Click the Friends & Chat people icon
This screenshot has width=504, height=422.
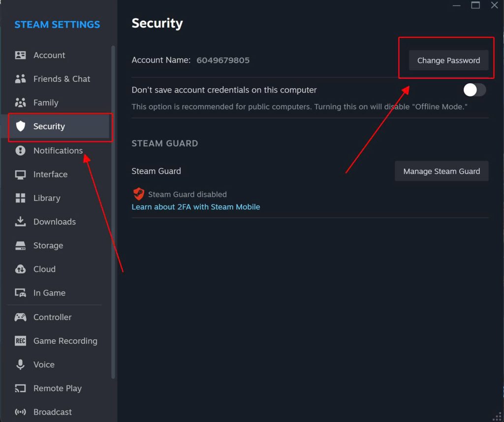pyautogui.click(x=20, y=79)
